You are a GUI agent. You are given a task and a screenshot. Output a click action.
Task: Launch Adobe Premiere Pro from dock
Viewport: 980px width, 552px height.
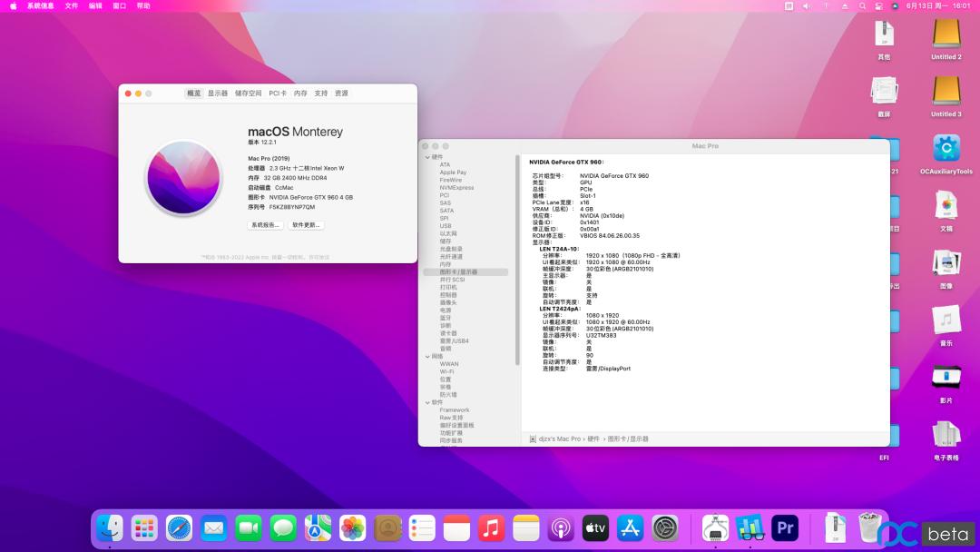[784, 527]
